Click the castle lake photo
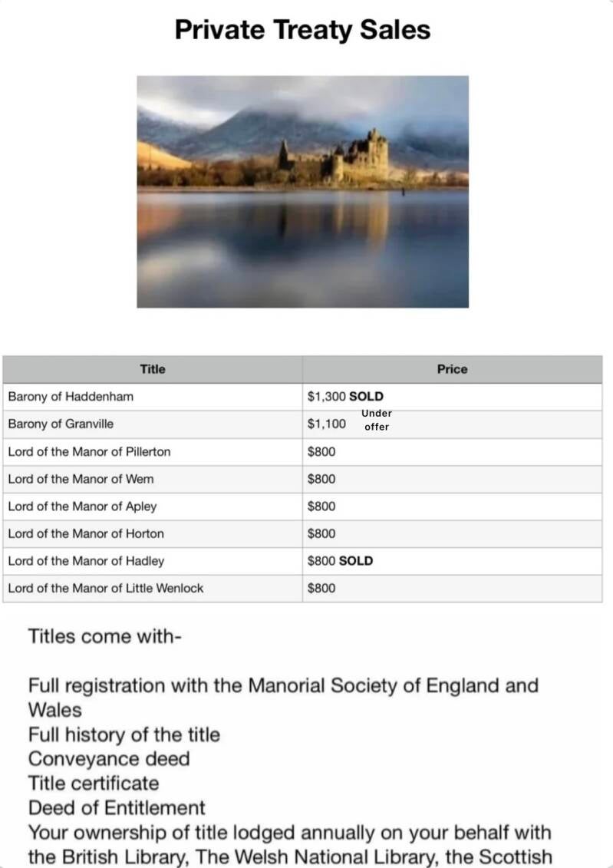 tap(302, 191)
